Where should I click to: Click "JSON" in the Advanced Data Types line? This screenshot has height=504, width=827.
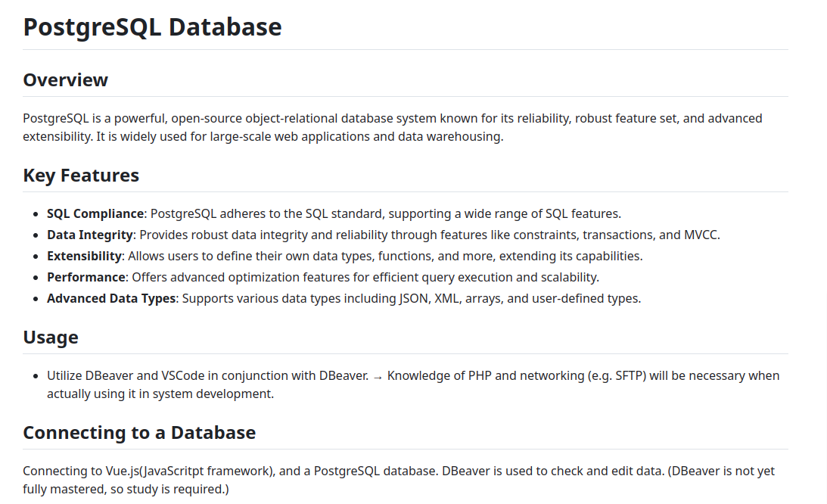click(x=413, y=298)
